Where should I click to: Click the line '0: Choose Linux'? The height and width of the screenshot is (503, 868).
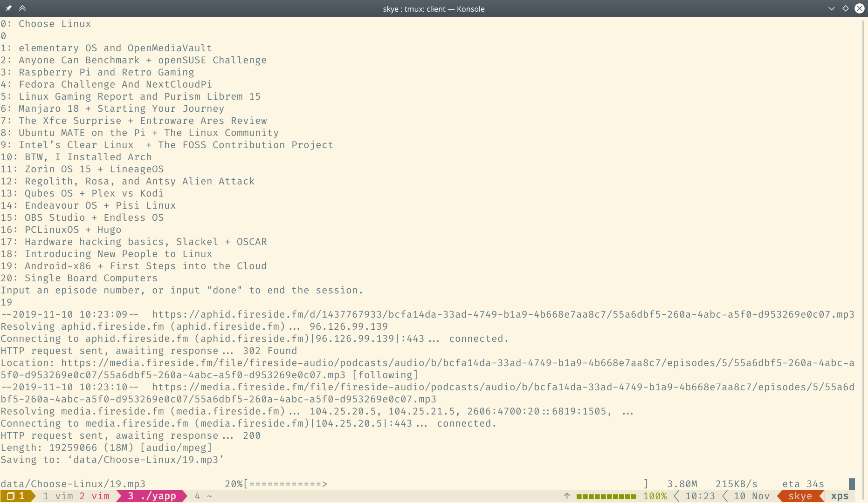click(46, 24)
